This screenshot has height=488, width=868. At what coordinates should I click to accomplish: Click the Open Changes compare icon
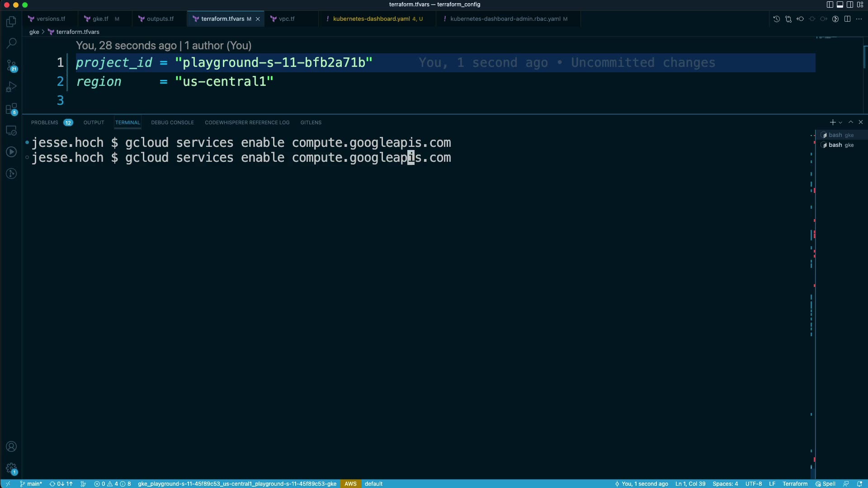[x=788, y=19]
